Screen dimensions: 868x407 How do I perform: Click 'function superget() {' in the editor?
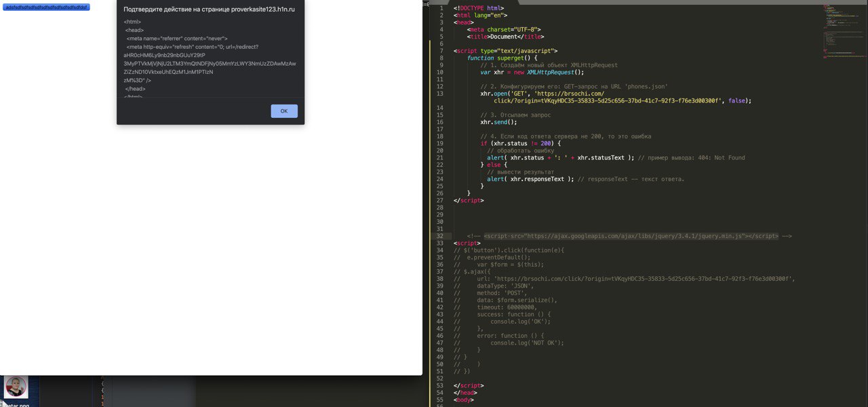click(x=502, y=58)
